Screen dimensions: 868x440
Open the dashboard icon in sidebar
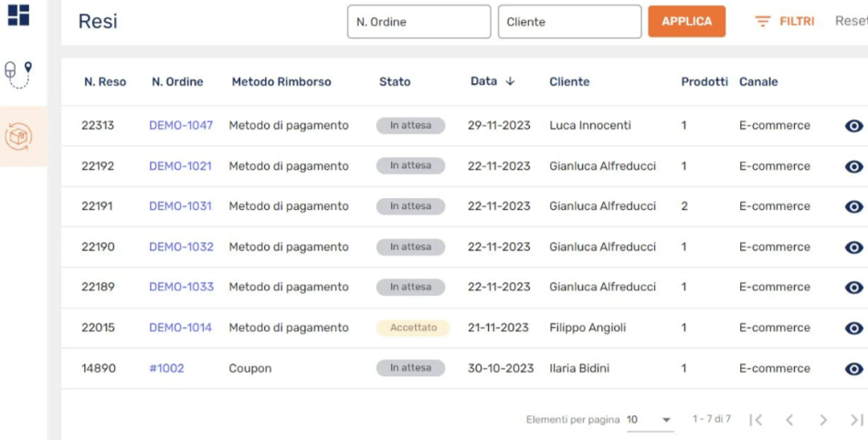click(x=18, y=16)
